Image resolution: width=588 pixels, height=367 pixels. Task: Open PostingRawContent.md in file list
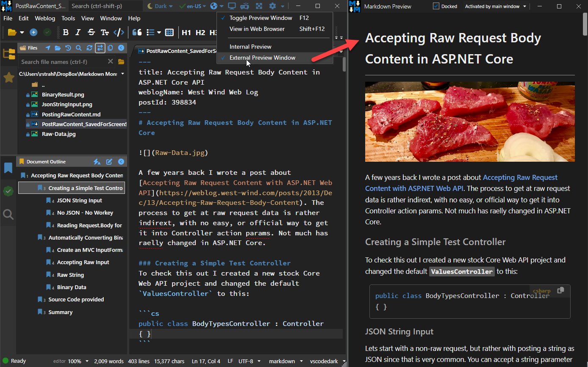pos(71,114)
